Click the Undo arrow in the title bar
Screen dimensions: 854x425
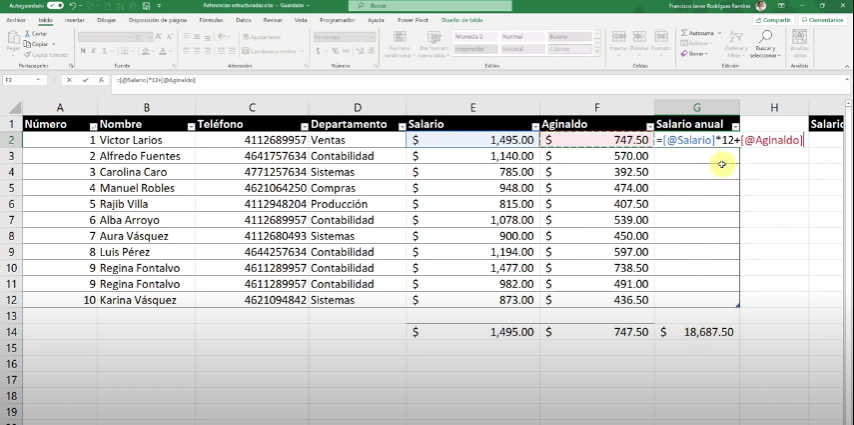pyautogui.click(x=72, y=5)
